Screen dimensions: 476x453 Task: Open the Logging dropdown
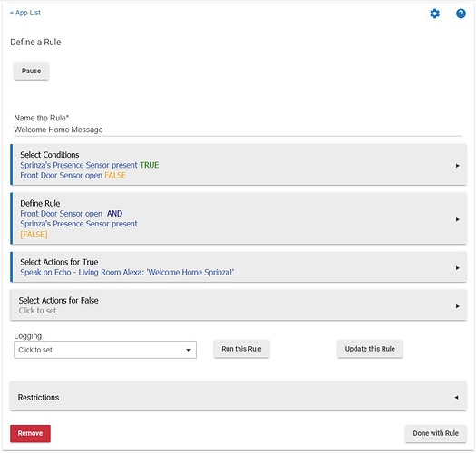click(105, 350)
